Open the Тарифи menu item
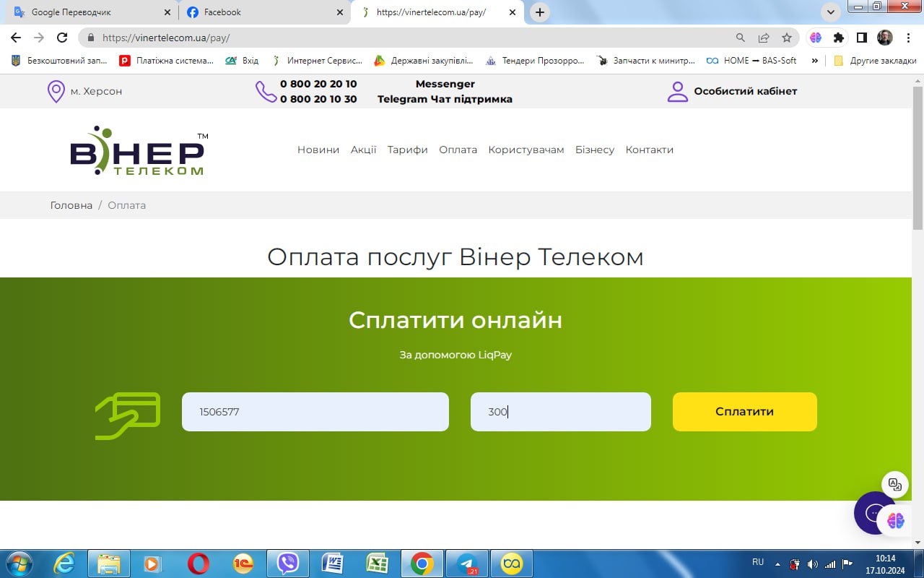 pyautogui.click(x=408, y=150)
